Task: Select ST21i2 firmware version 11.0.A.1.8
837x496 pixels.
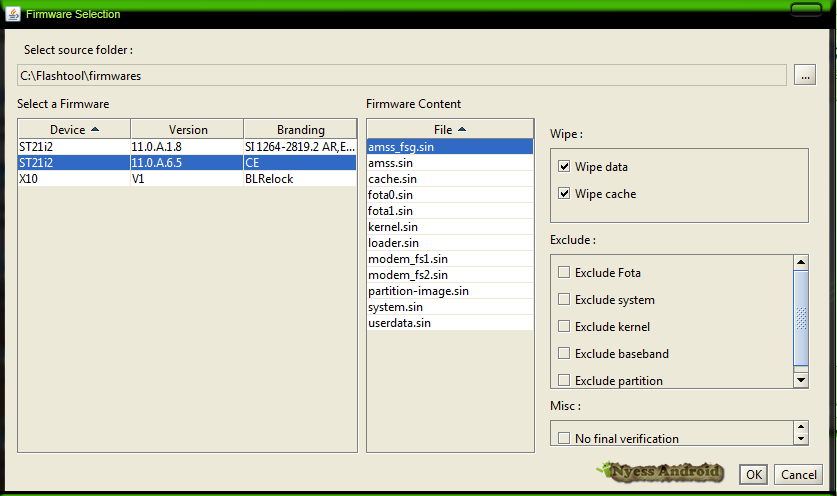Action: (x=187, y=147)
